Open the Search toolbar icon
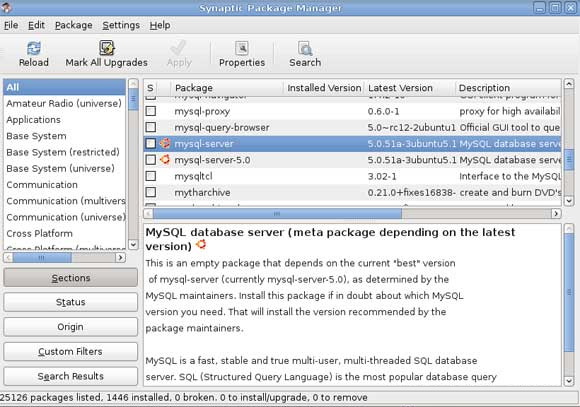 coord(305,48)
